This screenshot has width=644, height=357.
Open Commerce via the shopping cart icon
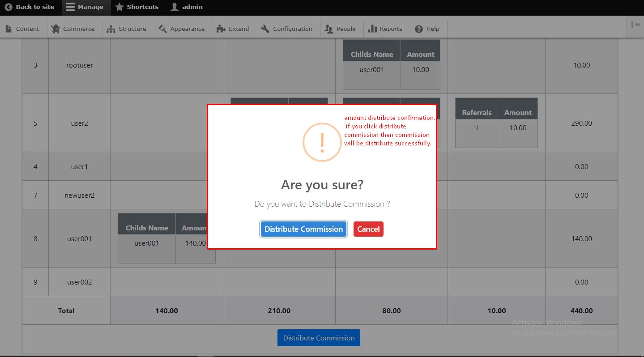click(55, 29)
